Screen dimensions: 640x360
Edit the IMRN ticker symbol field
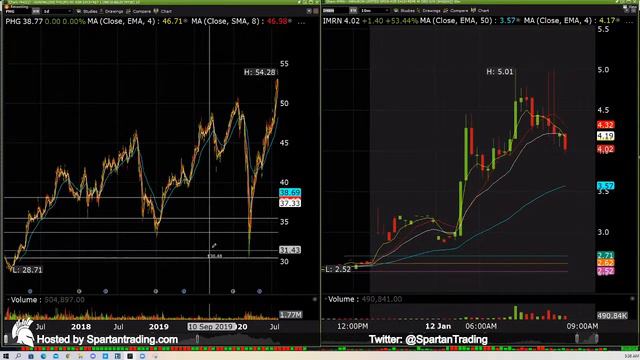click(x=335, y=11)
